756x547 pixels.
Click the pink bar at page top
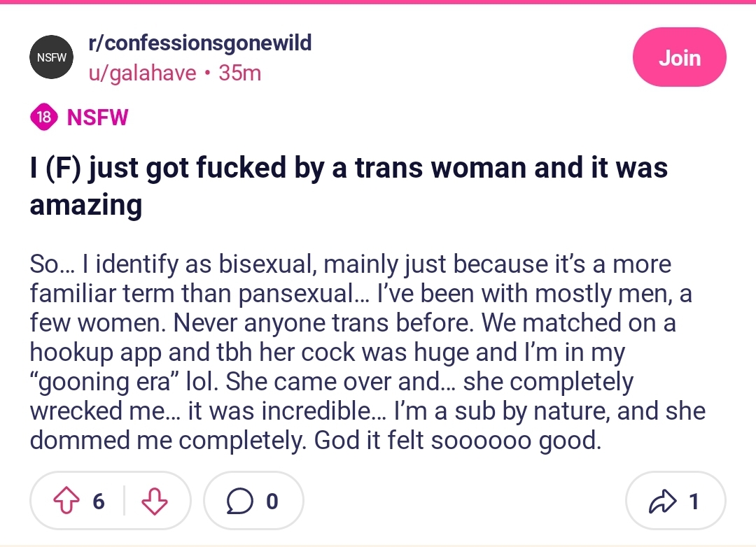coord(378,2)
